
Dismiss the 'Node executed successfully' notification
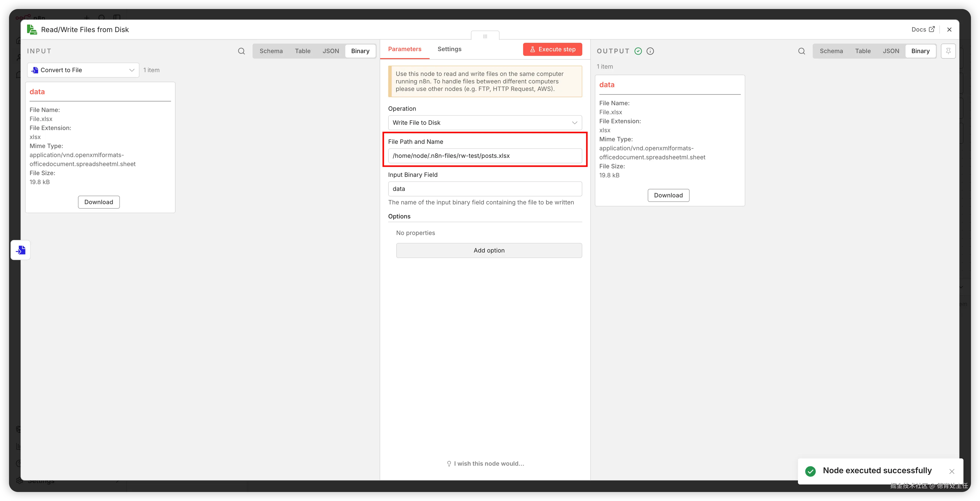[x=951, y=471]
